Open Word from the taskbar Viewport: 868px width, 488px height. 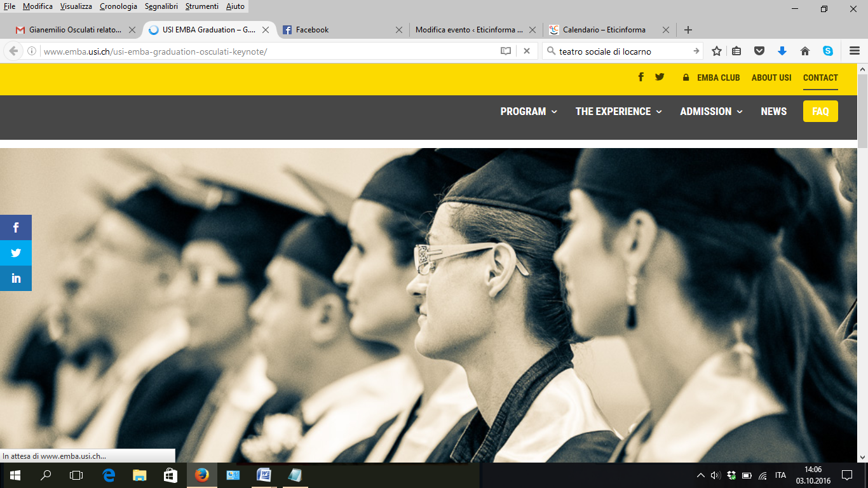click(x=264, y=475)
